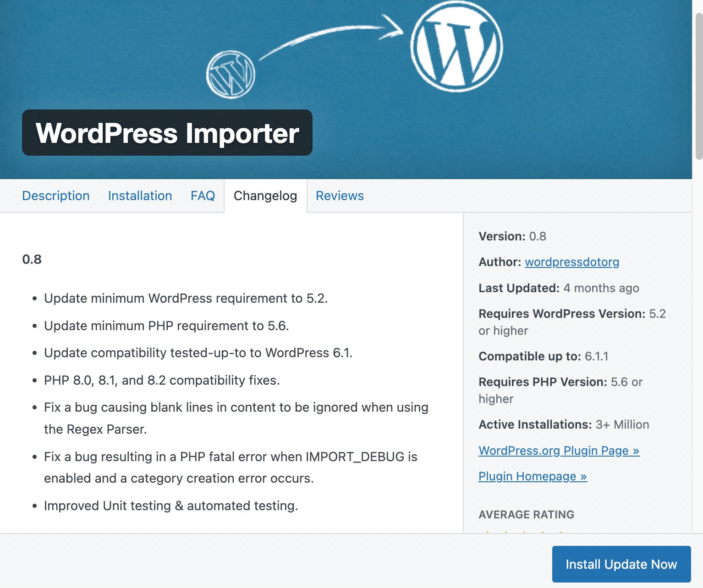Click the Version: 0.8 sidebar line
The height and width of the screenshot is (588, 703).
pos(512,236)
